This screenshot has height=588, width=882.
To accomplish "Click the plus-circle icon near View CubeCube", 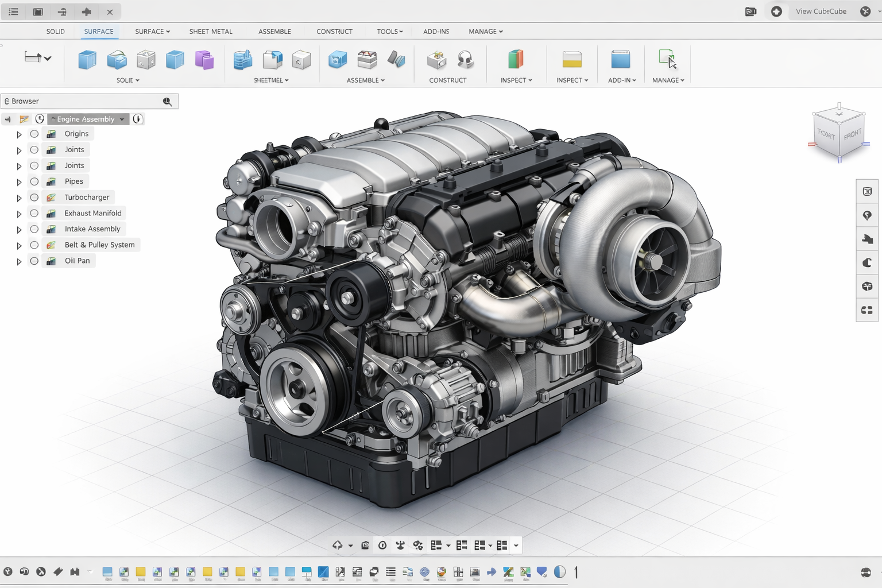I will [x=776, y=11].
